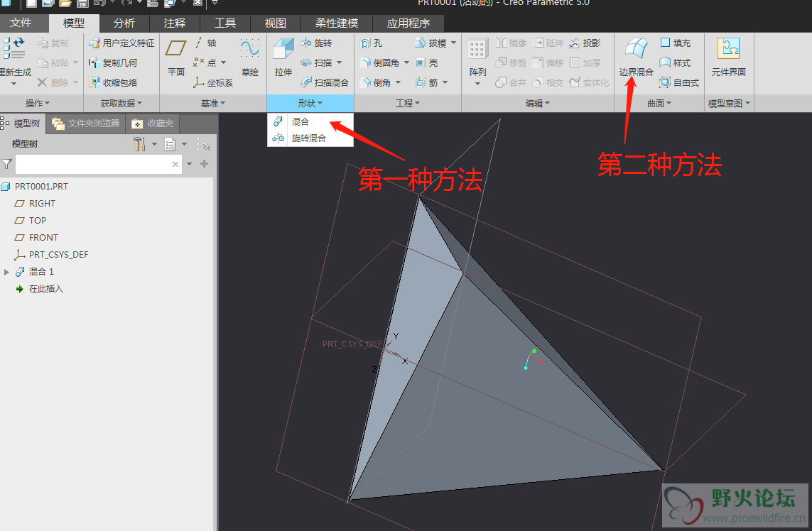Click the plus button beside tree search
812x531 pixels.
click(205, 163)
